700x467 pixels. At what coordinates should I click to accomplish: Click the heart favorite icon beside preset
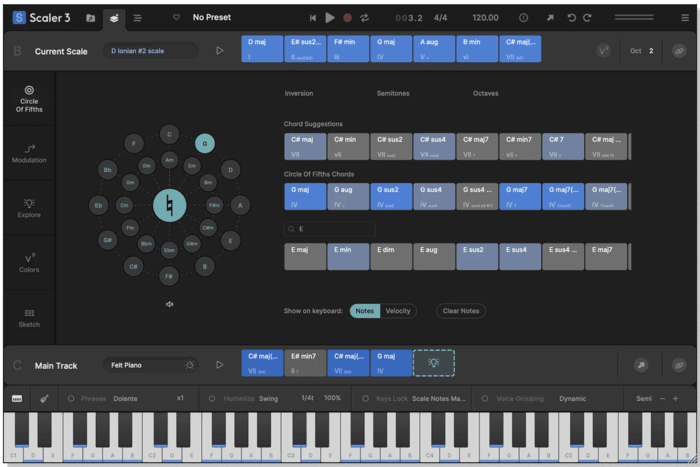tap(177, 17)
